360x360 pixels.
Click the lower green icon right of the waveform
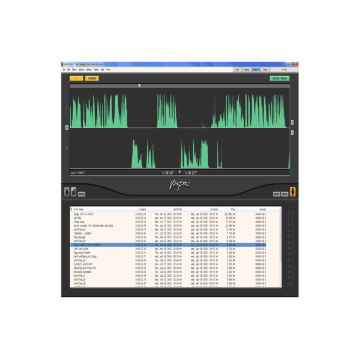pos(292,133)
